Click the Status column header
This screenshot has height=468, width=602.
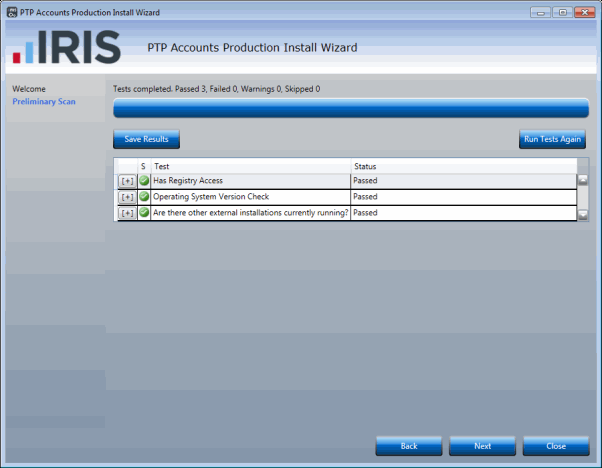(x=464, y=166)
